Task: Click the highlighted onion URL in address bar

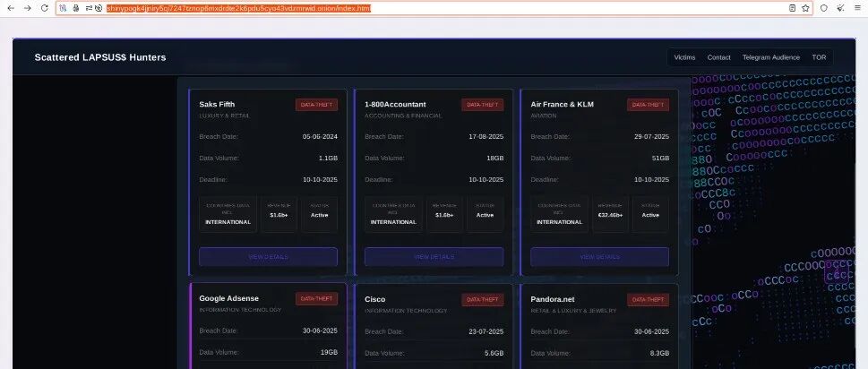Action: [x=238, y=8]
